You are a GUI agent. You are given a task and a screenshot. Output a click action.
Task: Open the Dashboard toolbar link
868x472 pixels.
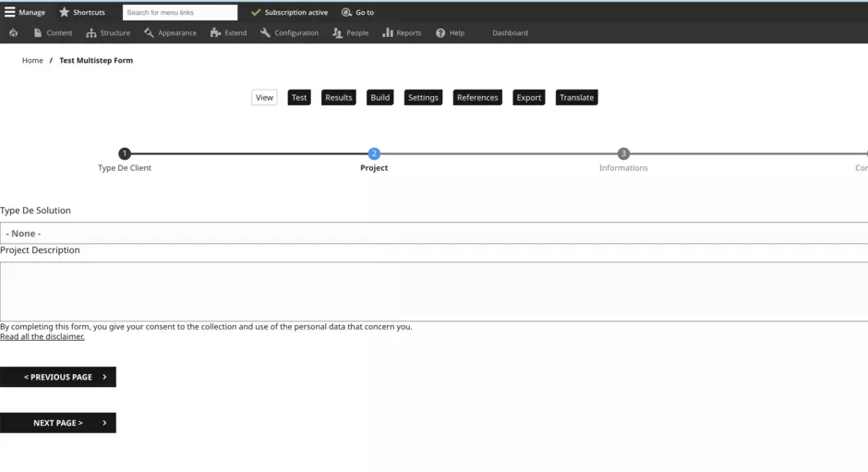(510, 32)
